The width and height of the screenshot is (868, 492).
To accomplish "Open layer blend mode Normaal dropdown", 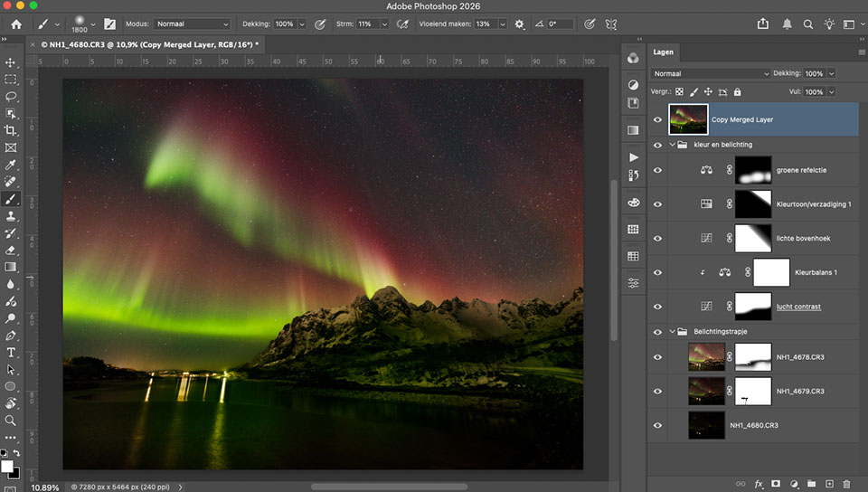I will click(710, 73).
